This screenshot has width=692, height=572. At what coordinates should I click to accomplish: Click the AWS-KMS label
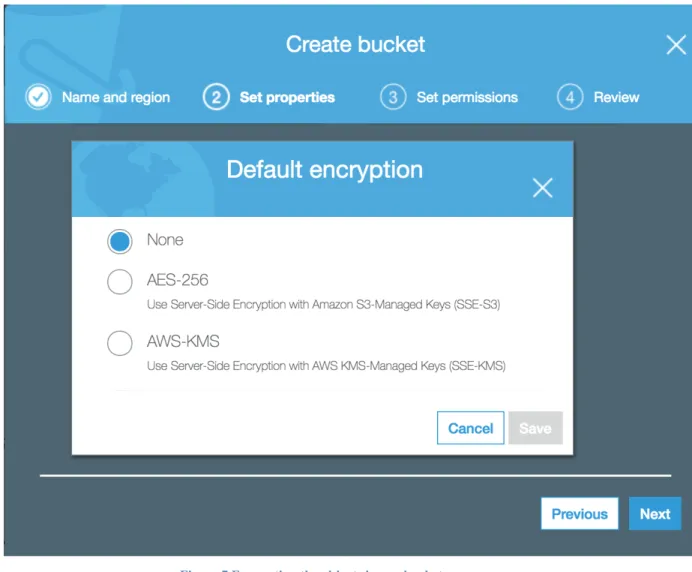[183, 341]
